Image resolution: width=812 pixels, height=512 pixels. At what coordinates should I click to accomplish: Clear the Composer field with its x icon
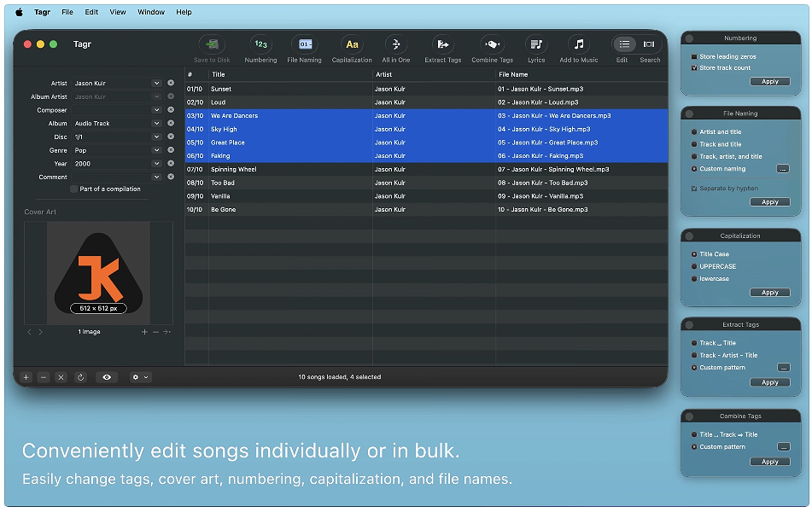[x=171, y=110]
